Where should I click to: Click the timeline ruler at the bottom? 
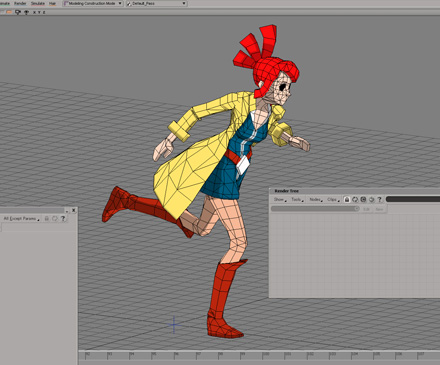(x=259, y=356)
